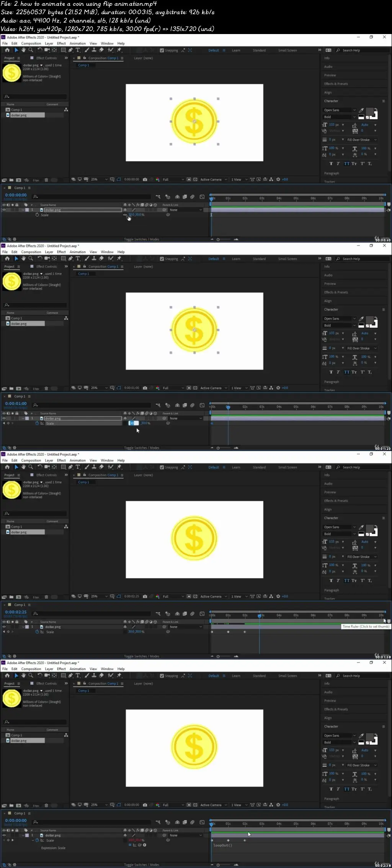This screenshot has height=868, width=392.
Task: Open File menu in frame stamped 00:00:40
Action: coord(5,44)
